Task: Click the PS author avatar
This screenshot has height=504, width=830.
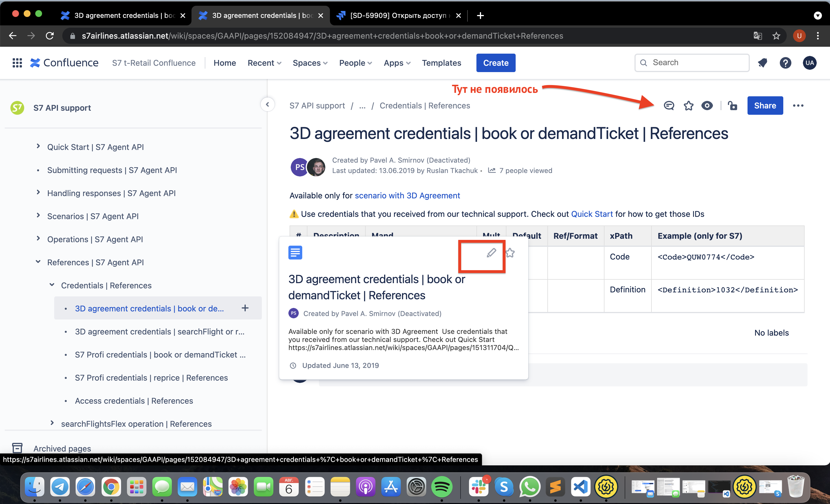Action: (299, 167)
